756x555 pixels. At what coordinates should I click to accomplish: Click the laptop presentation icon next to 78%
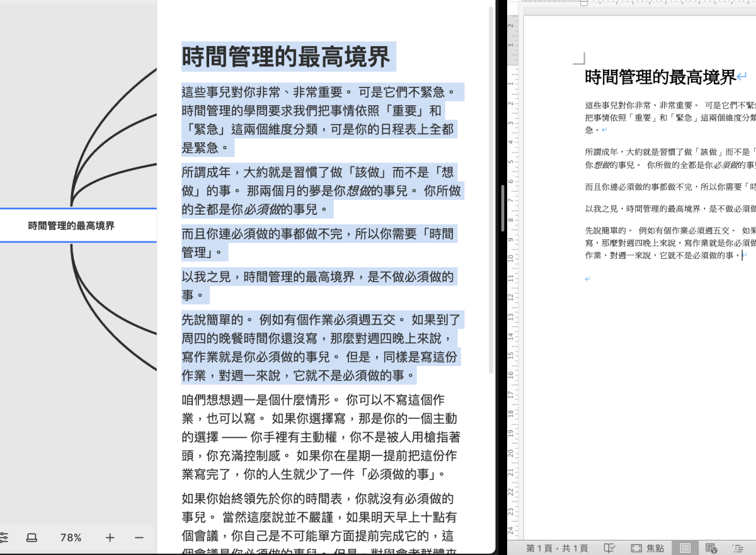[31, 537]
